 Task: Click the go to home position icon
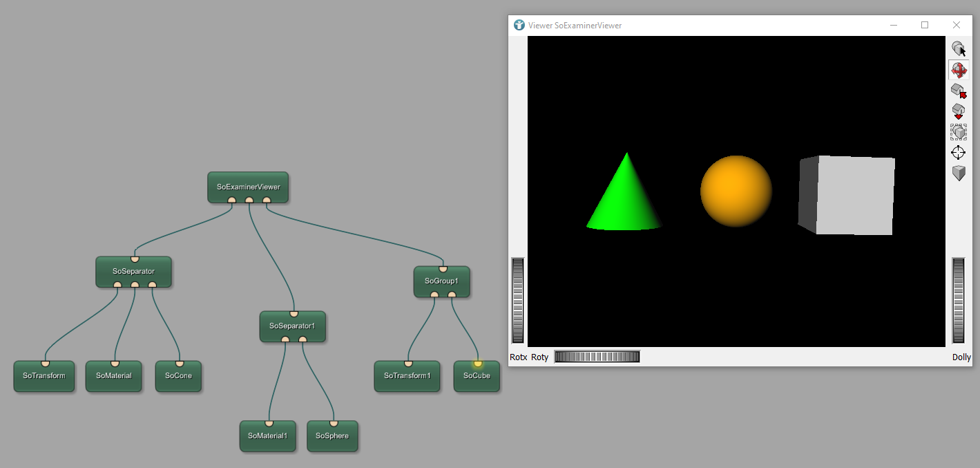tap(959, 91)
